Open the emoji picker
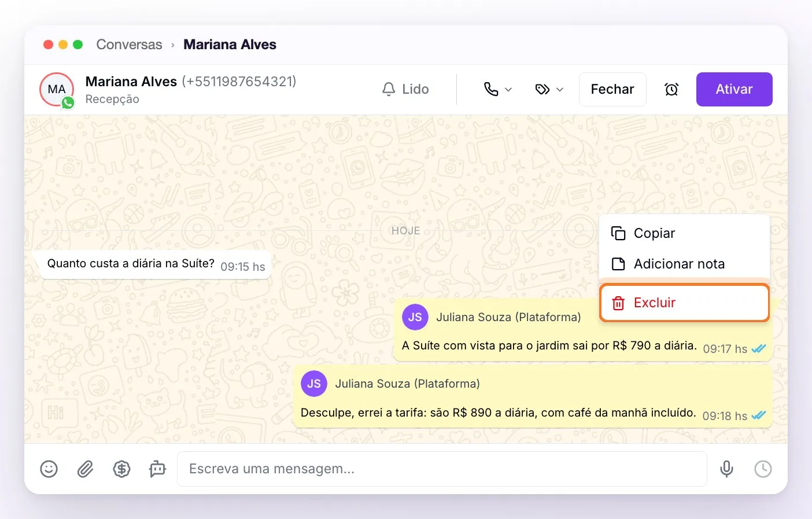 pyautogui.click(x=49, y=469)
